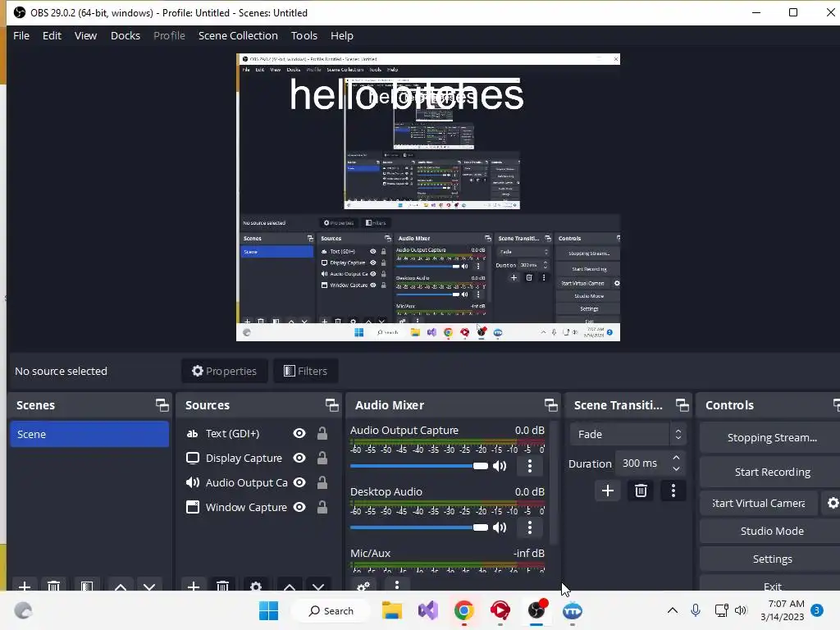Add a transition with plus icon
The image size is (840, 630).
point(608,491)
